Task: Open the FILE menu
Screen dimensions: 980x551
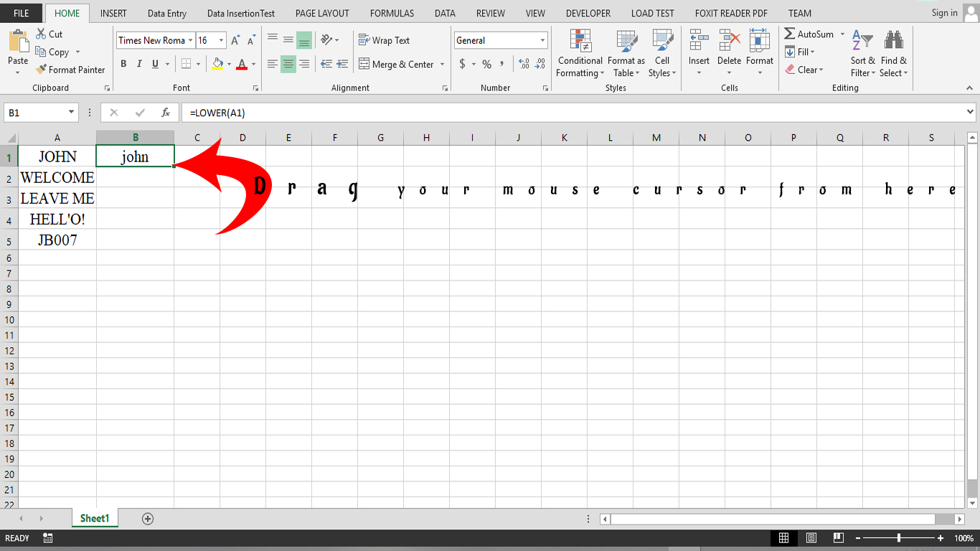Action: 22,13
